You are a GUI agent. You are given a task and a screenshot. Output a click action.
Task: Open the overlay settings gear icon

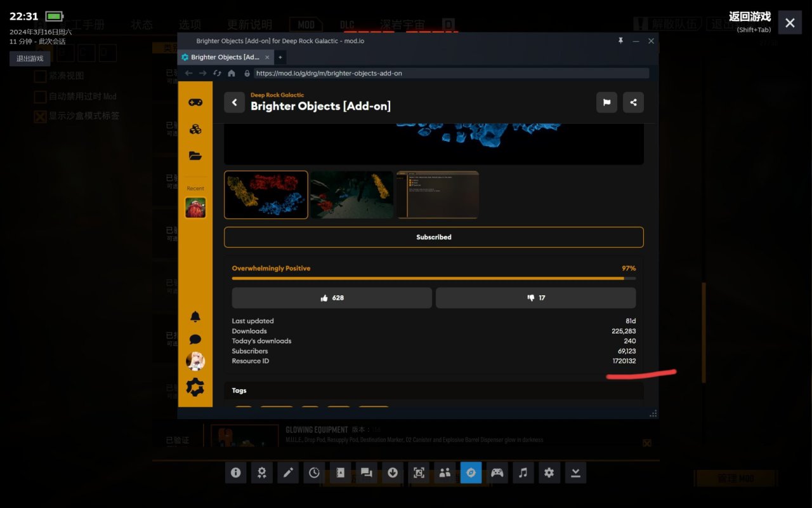(x=549, y=472)
